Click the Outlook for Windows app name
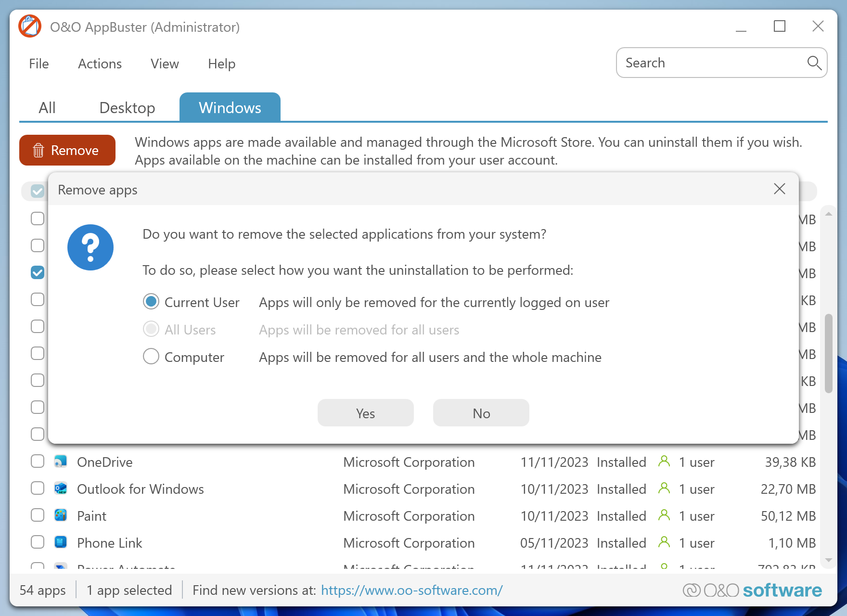The width and height of the screenshot is (847, 616). coord(141,489)
